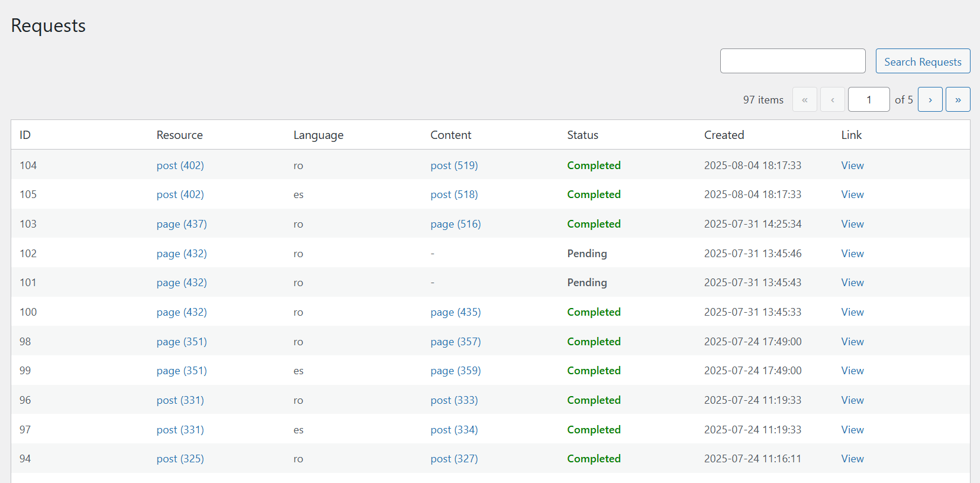Open content link page (435)
This screenshot has width=980, height=483.
456,312
